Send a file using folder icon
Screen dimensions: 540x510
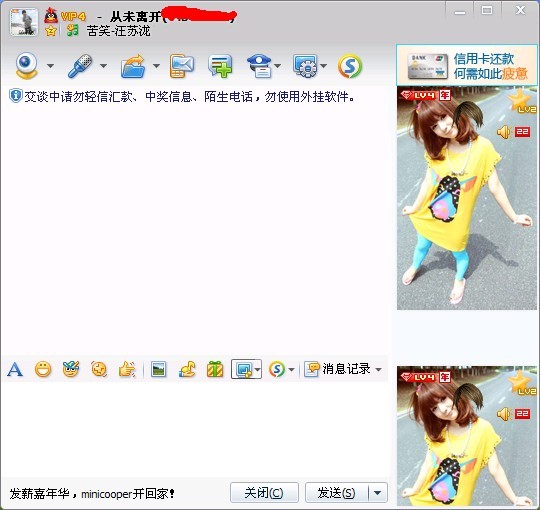click(133, 66)
